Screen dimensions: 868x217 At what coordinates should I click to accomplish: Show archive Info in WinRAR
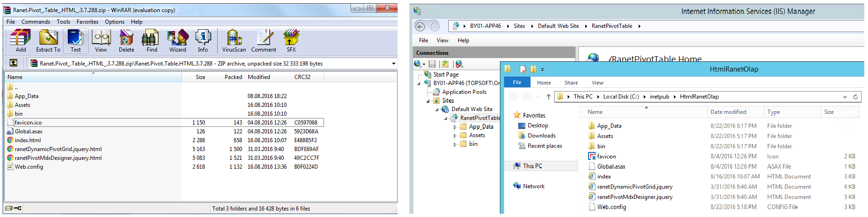point(203,40)
